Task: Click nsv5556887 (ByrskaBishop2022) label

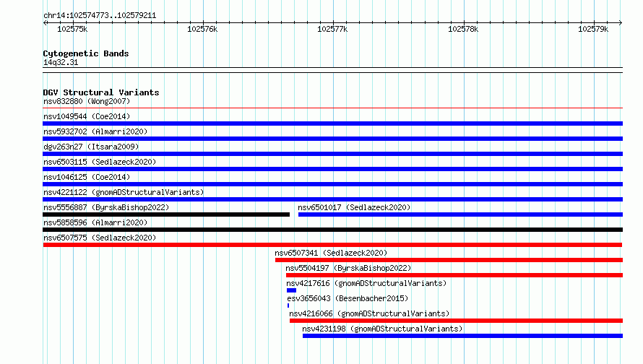Action: click(x=106, y=207)
